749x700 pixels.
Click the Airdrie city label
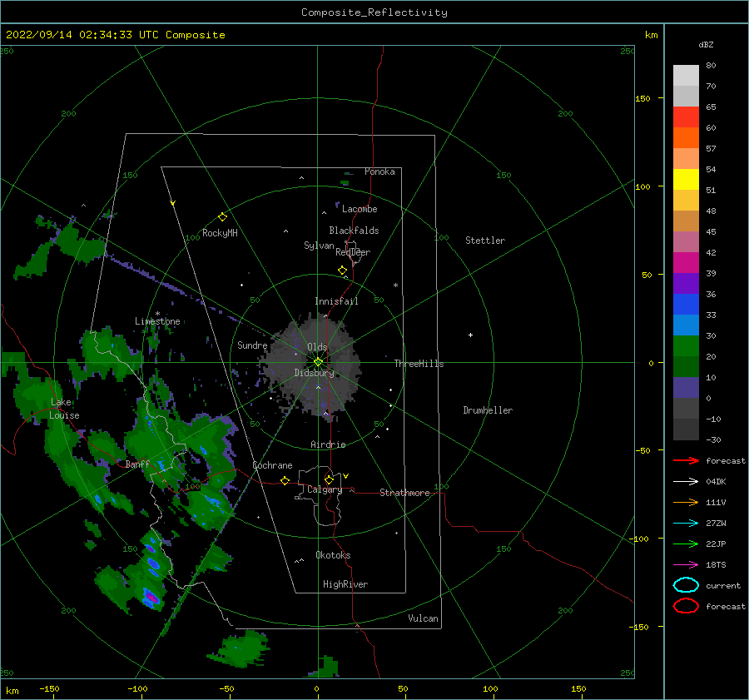tap(328, 444)
